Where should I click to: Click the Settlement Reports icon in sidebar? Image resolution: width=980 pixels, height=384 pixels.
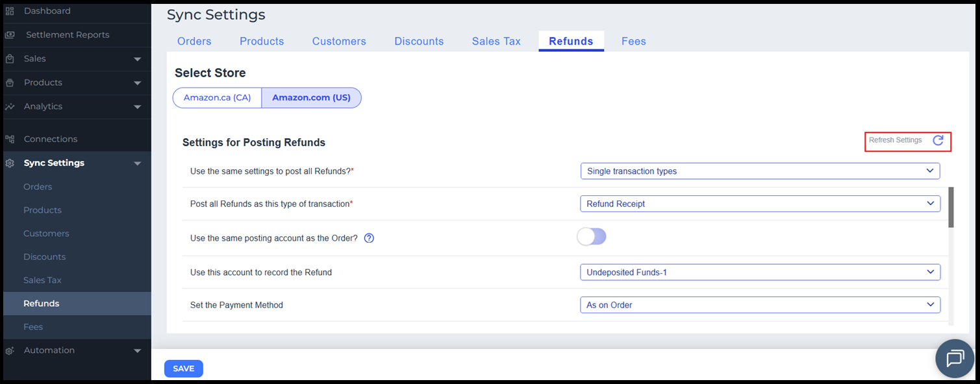coord(10,35)
